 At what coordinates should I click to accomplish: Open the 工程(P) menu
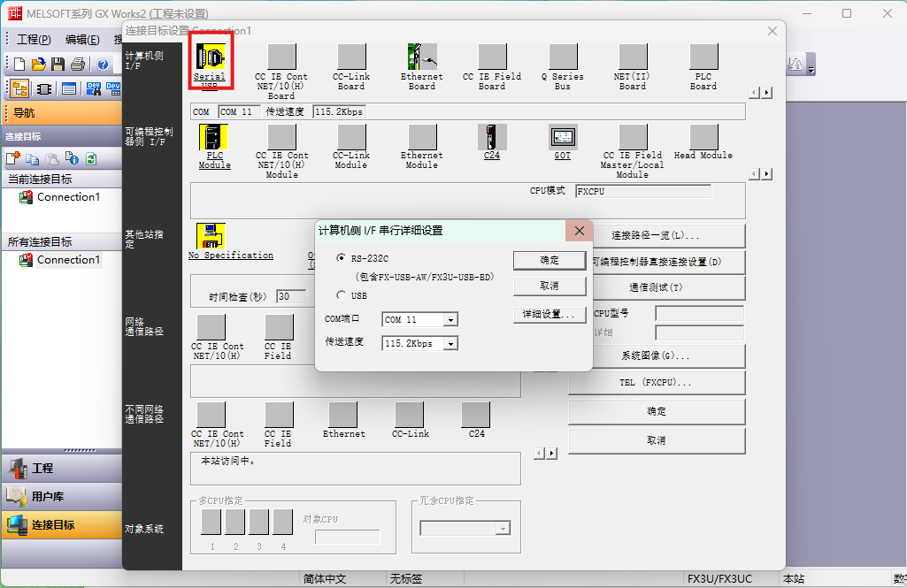pyautogui.click(x=34, y=39)
